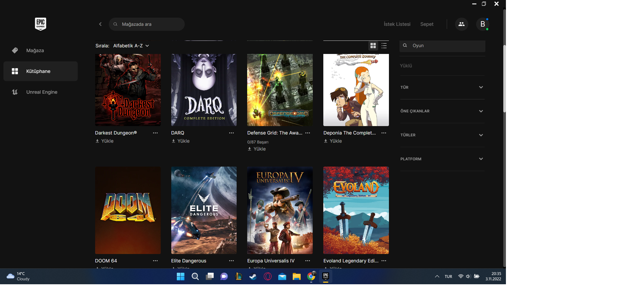Open options menu for Europa Universalis IV
This screenshot has height=299, width=644.
click(x=308, y=261)
